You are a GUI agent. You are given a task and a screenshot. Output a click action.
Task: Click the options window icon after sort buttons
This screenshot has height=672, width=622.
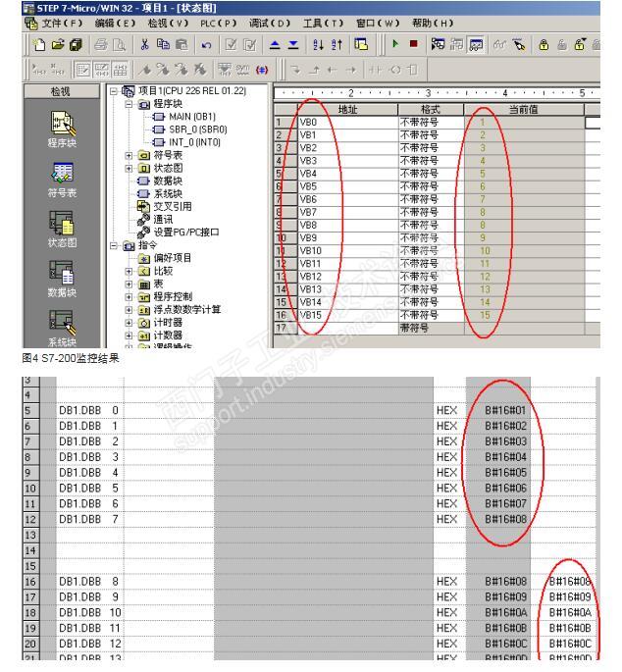click(x=361, y=44)
